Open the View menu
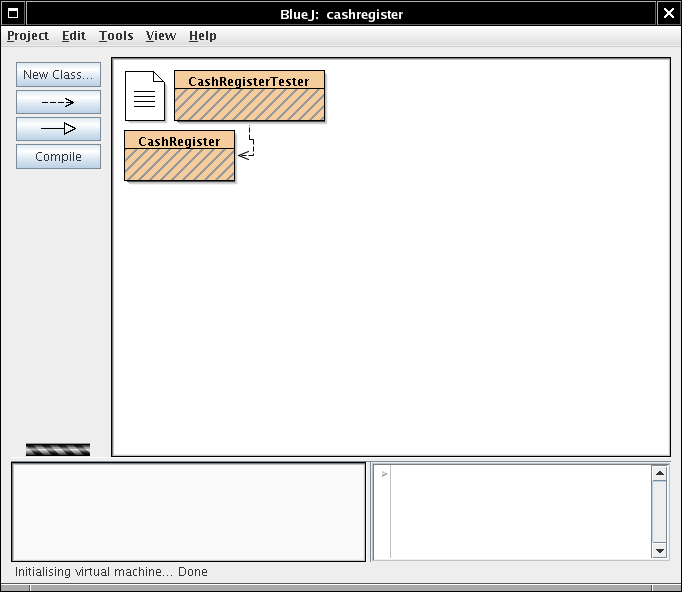 tap(160, 36)
